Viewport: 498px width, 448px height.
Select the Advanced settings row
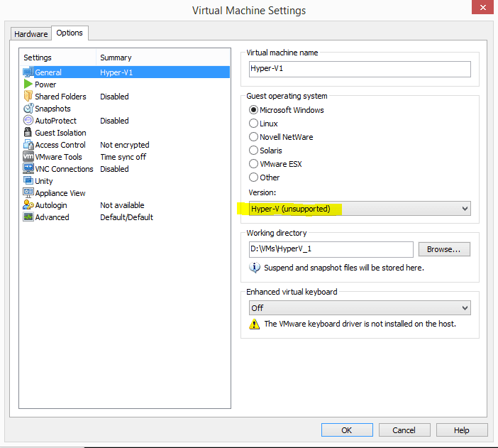[x=52, y=217]
